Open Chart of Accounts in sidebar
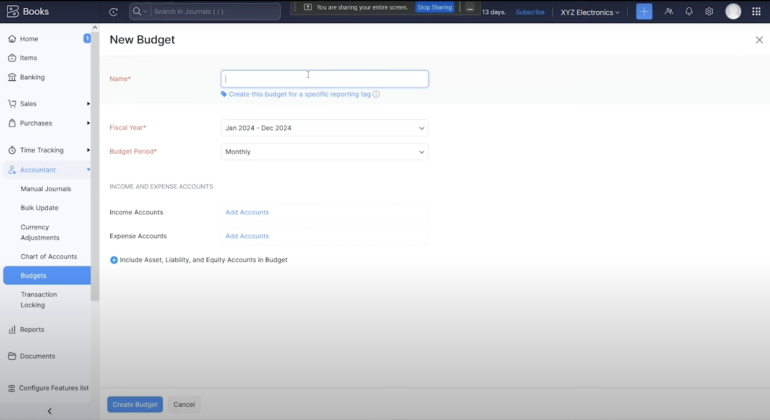This screenshot has height=420, width=770. click(49, 257)
